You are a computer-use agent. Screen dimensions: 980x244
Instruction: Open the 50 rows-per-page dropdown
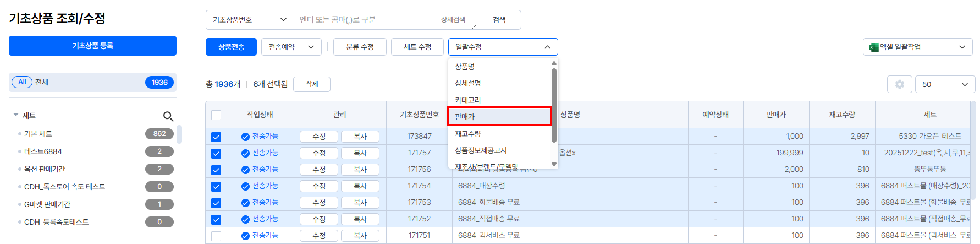coord(945,84)
